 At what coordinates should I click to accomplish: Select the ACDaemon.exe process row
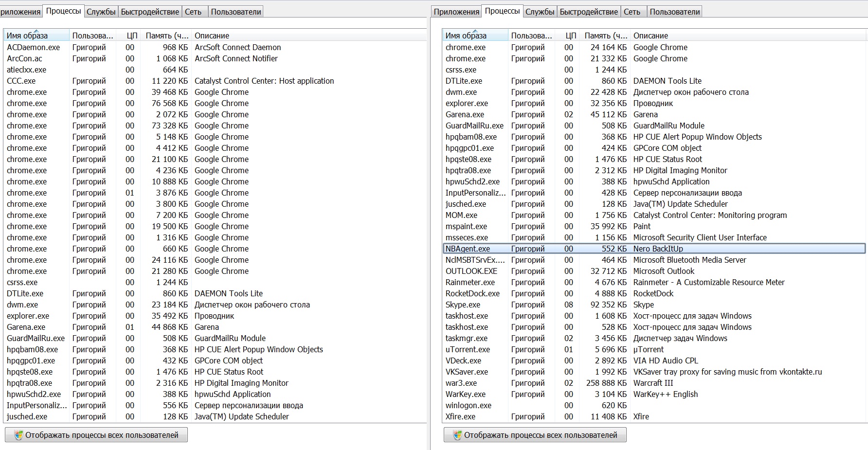click(x=33, y=47)
